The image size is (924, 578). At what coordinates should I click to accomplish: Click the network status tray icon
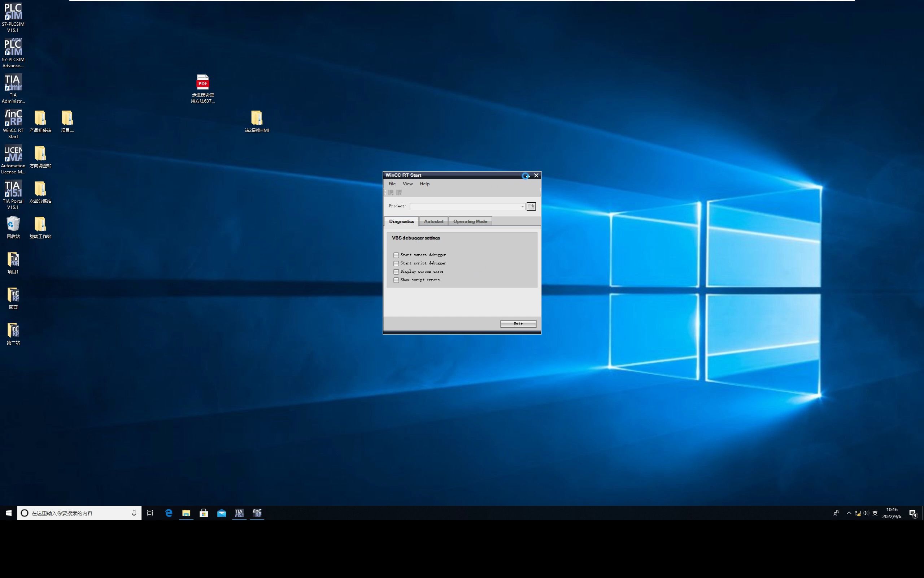click(858, 513)
